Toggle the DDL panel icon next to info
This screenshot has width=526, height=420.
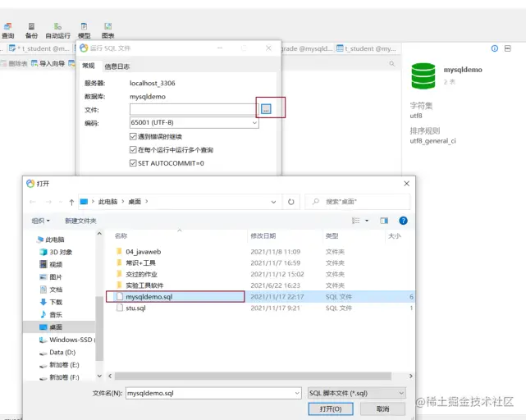(x=508, y=48)
